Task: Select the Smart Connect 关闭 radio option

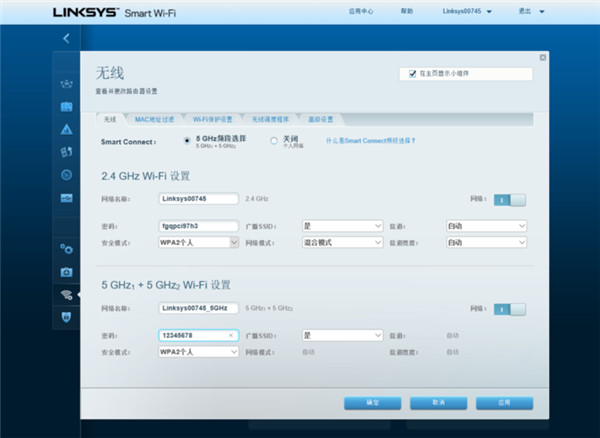Action: [x=274, y=141]
